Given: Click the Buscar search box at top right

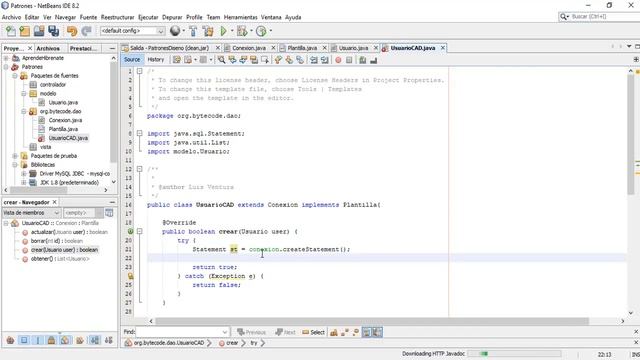Looking at the screenshot, I should [600, 17].
